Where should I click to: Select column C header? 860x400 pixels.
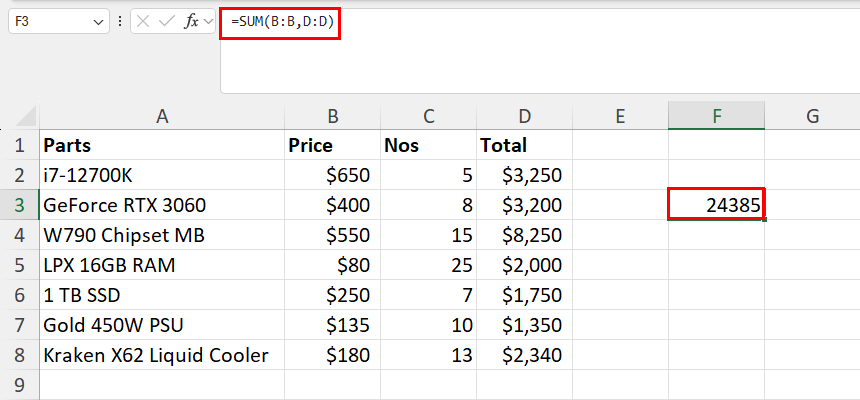click(x=428, y=116)
